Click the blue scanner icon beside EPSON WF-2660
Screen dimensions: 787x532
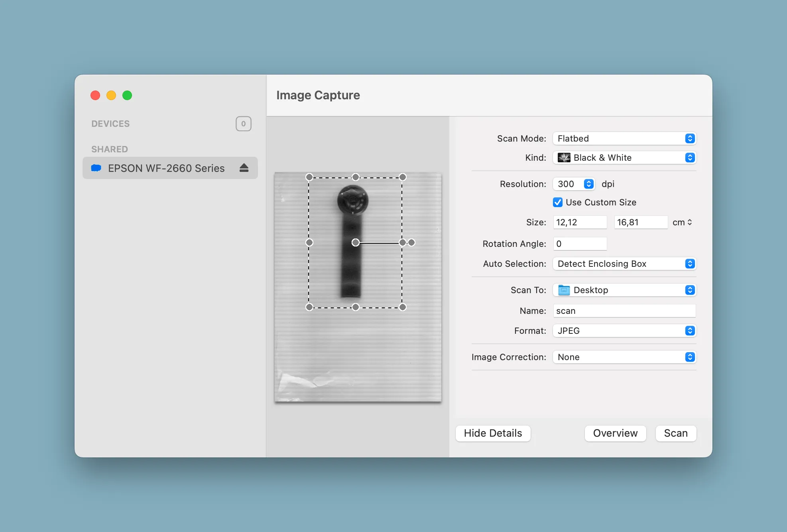[96, 168]
